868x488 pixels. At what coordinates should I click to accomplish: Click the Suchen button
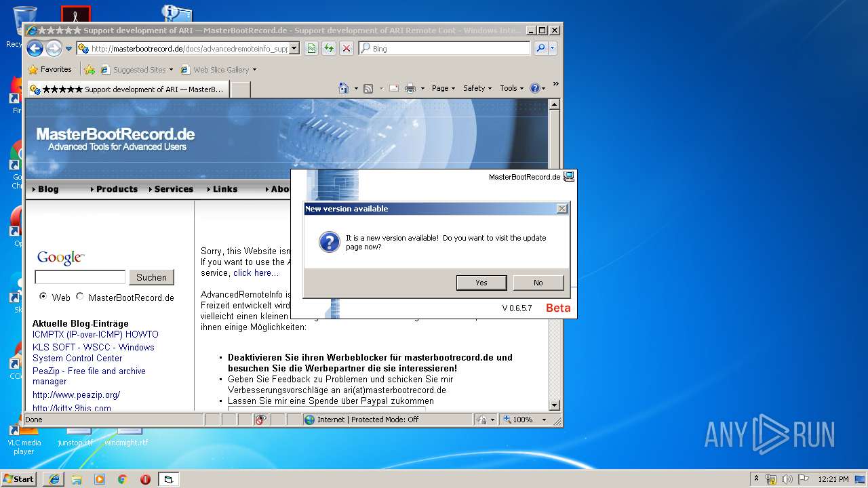pos(151,277)
